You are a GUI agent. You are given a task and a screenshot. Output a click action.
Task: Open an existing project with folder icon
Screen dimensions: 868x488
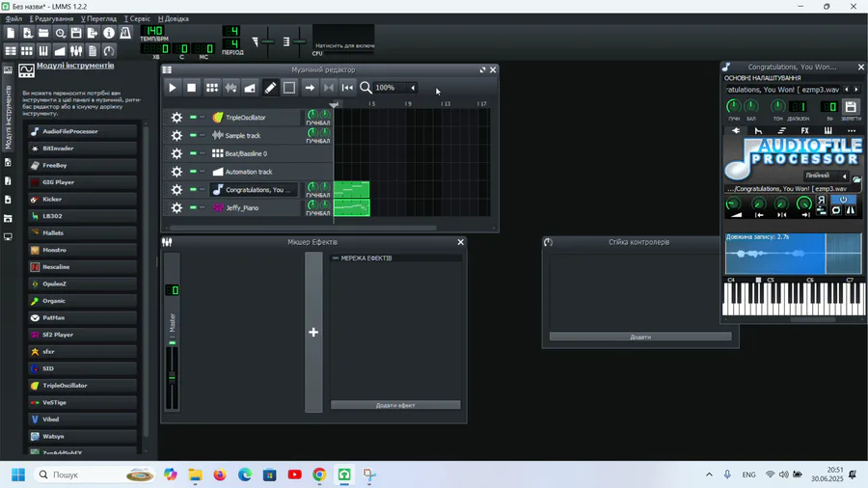(x=43, y=33)
